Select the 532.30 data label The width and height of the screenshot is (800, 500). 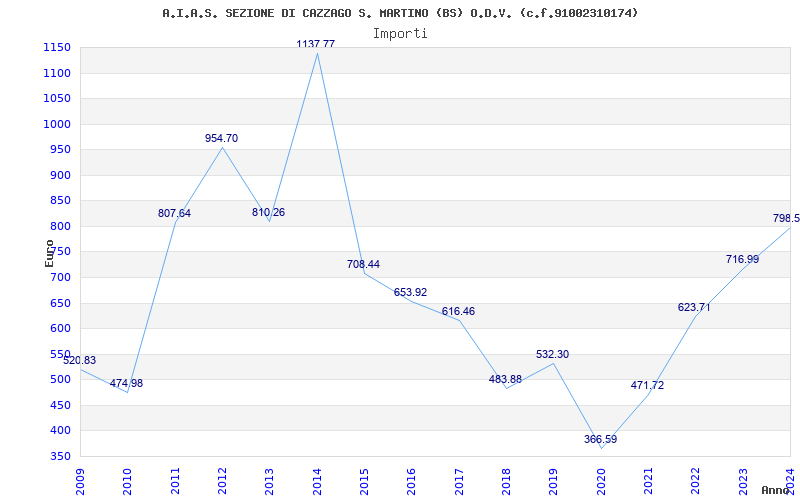tap(553, 354)
